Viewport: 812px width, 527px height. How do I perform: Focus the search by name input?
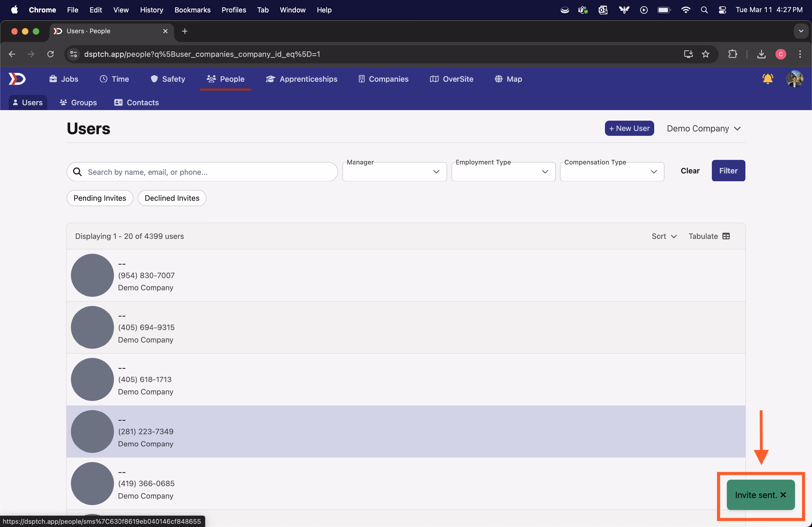point(202,172)
